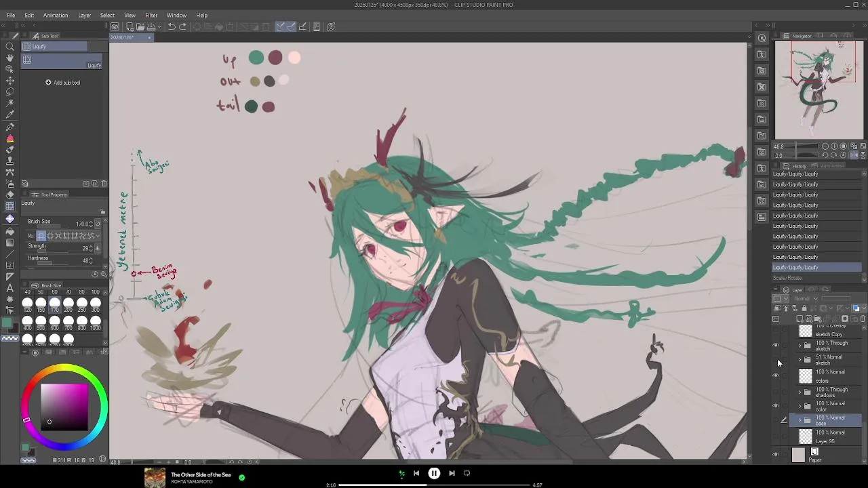
Task: Expand the base folder
Action: point(800,421)
